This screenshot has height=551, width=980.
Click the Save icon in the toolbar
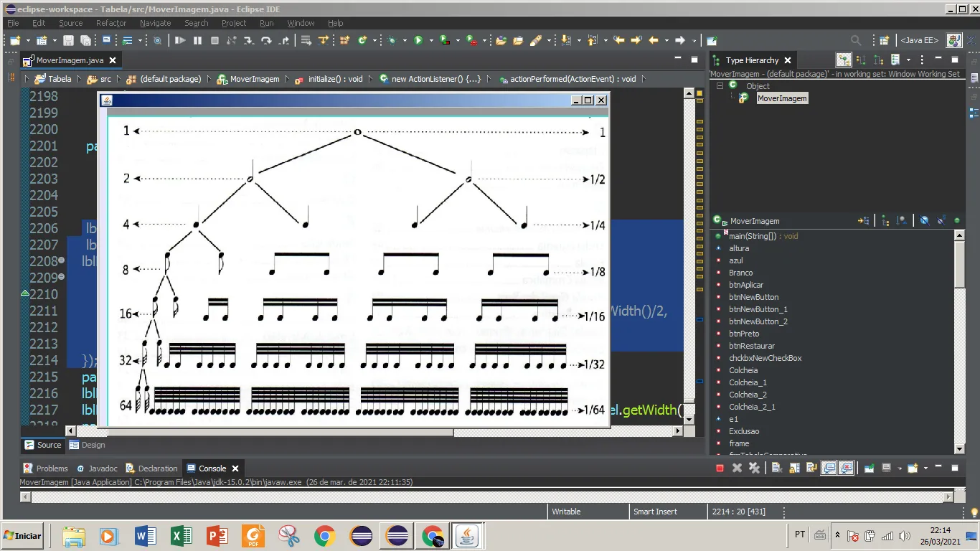click(68, 41)
